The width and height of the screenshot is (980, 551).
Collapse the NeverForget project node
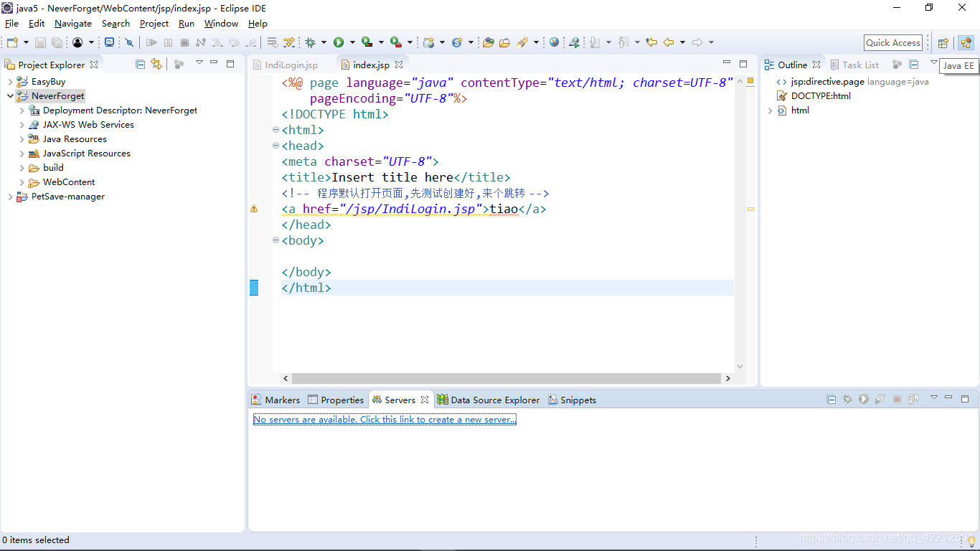coord(10,96)
